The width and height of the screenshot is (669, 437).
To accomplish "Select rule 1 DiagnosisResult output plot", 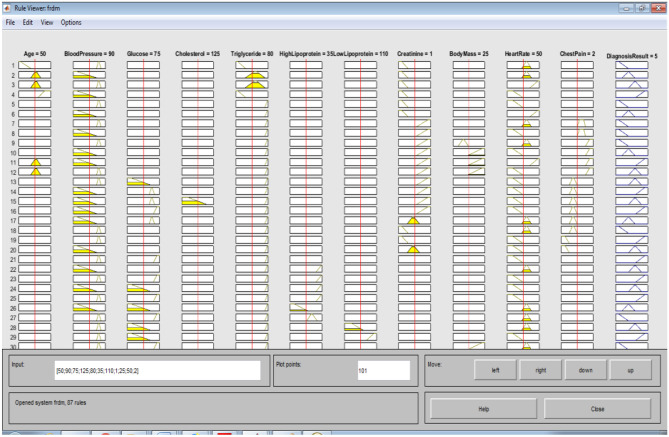I will [x=632, y=65].
